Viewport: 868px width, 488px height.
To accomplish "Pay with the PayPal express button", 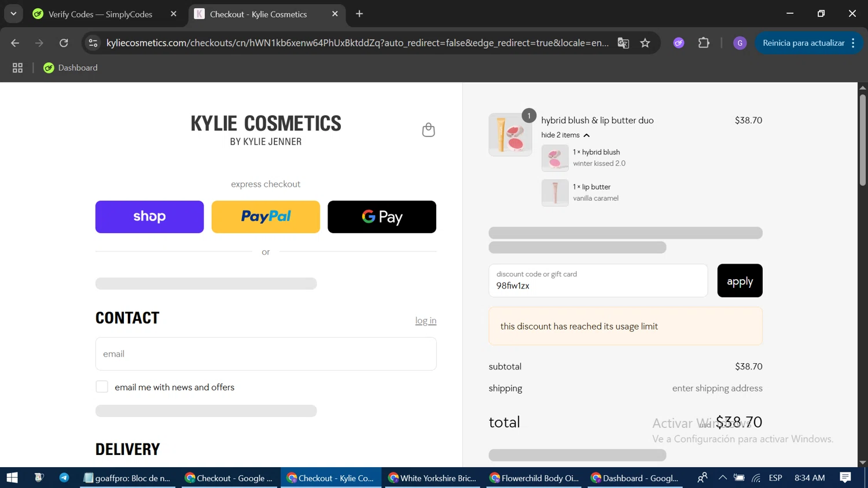I will point(266,217).
